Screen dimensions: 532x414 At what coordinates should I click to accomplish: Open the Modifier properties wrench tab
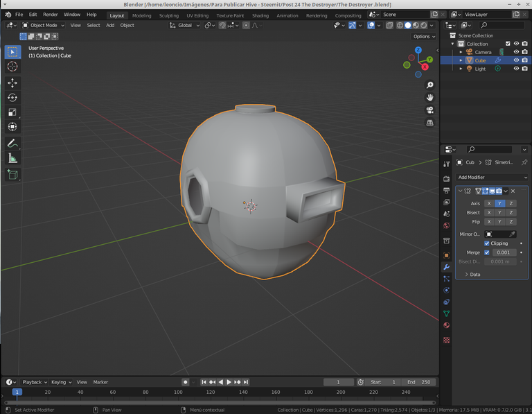coord(446,266)
